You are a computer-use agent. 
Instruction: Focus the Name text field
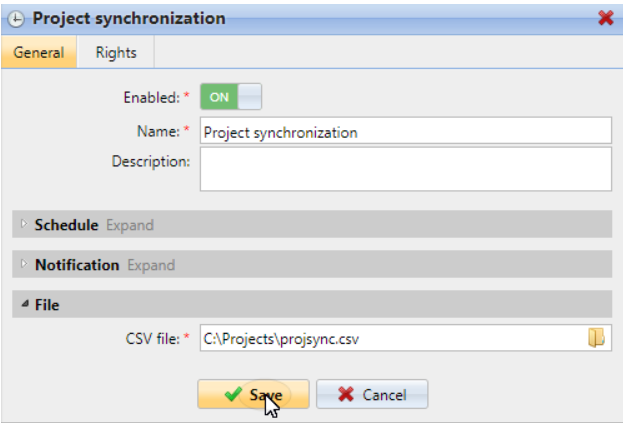(405, 131)
